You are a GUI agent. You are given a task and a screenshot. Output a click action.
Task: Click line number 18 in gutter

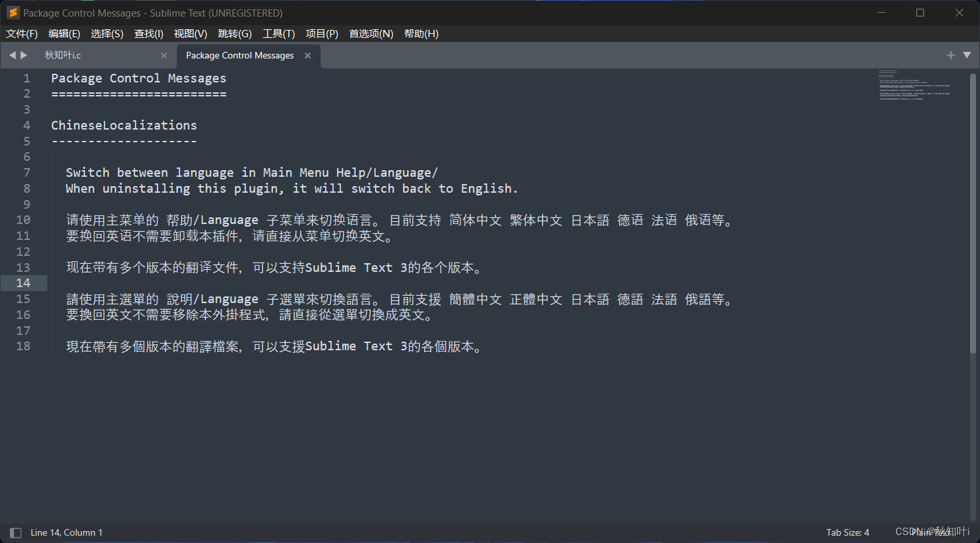point(23,346)
